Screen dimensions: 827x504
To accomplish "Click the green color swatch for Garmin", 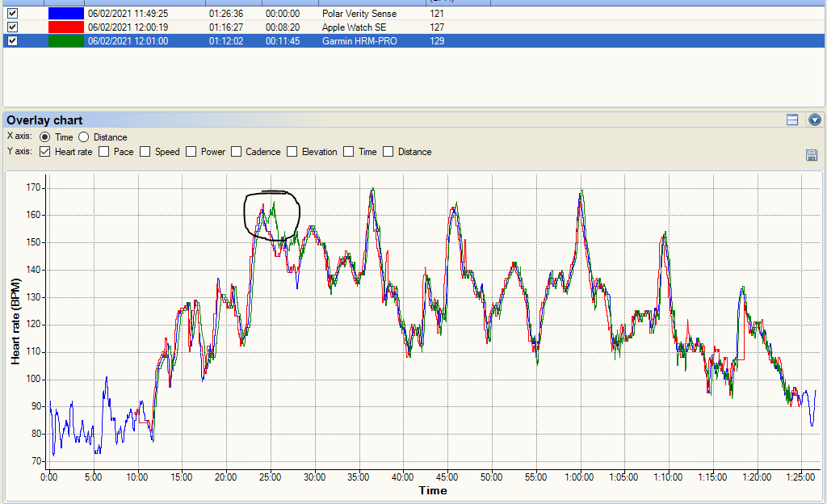I will [66, 40].
